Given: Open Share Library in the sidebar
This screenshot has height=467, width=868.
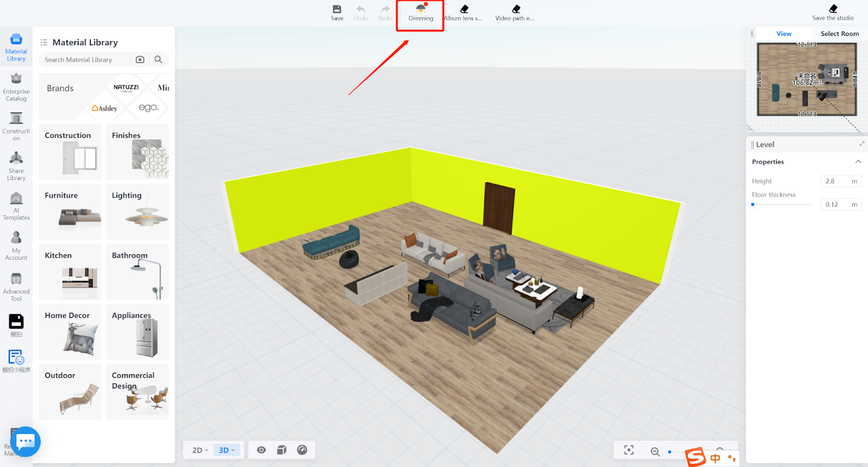Looking at the screenshot, I should (16, 167).
